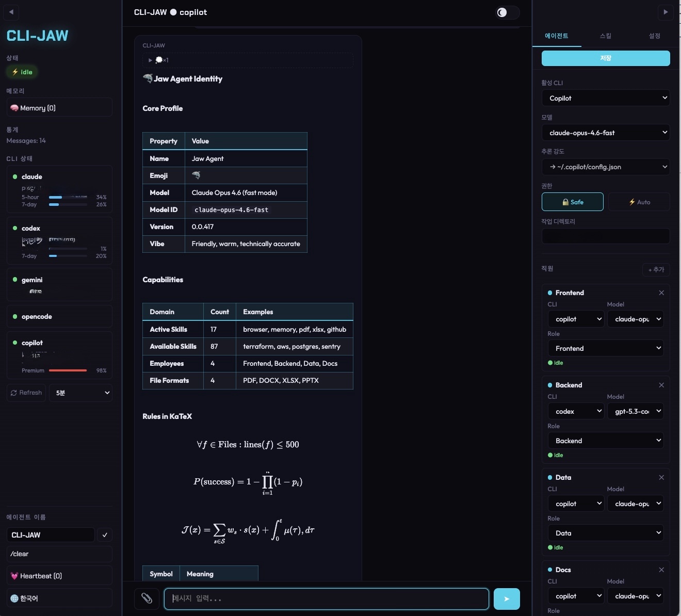This screenshot has height=616, width=681.
Task: Select the Safe permission mode
Action: tap(572, 202)
